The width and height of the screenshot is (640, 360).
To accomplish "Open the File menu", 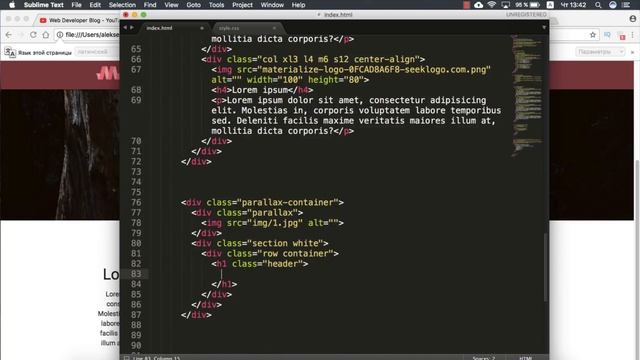I will (76, 5).
